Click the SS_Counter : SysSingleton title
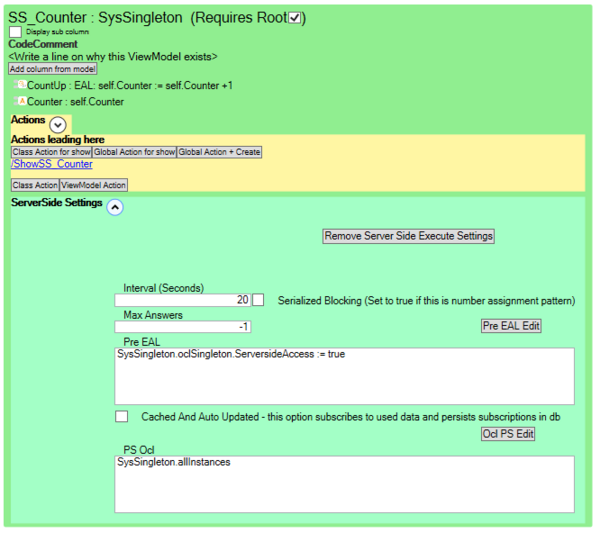The width and height of the screenshot is (600, 533). coord(96,18)
